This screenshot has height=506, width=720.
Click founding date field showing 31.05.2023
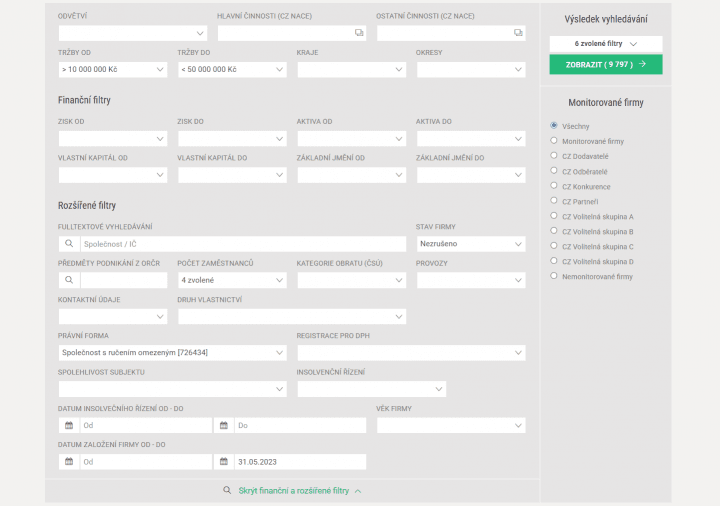[x=300, y=461]
